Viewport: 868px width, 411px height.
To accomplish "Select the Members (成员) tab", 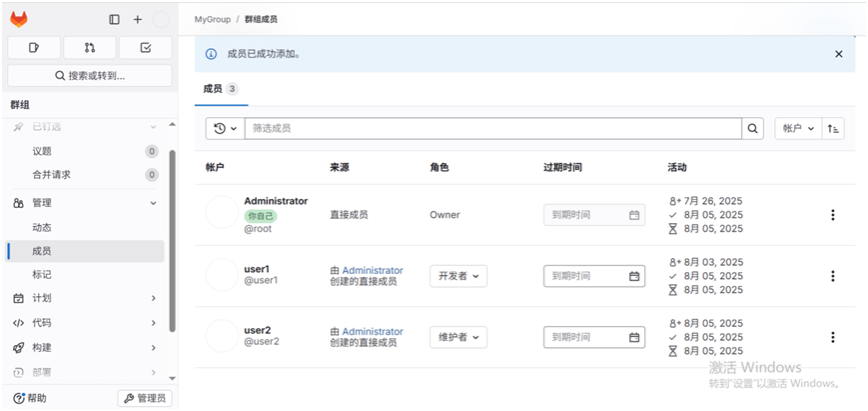I will (x=221, y=89).
